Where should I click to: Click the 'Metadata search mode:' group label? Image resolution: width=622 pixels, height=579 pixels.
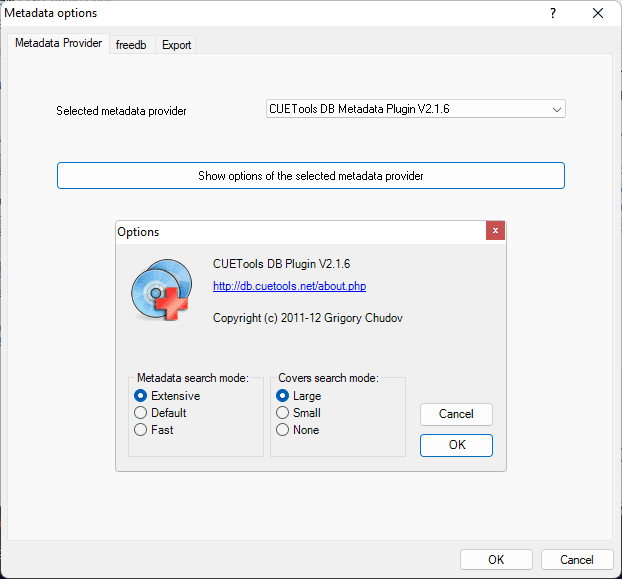[x=193, y=378]
